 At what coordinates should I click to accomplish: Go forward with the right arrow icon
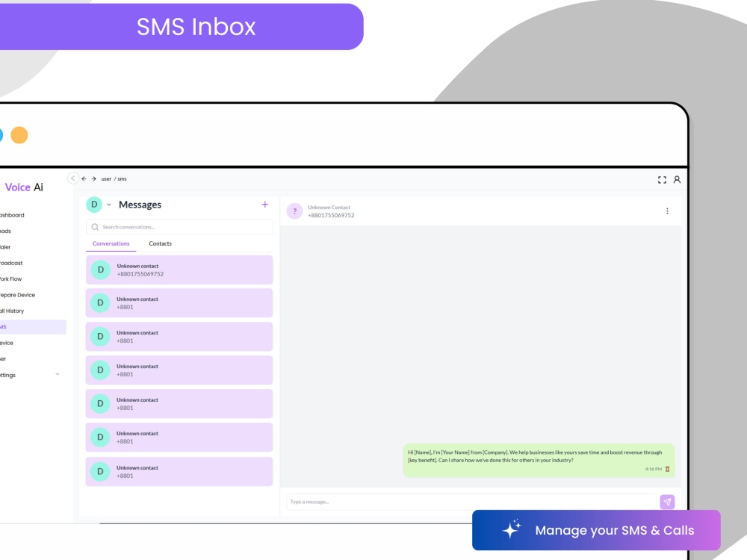(94, 178)
